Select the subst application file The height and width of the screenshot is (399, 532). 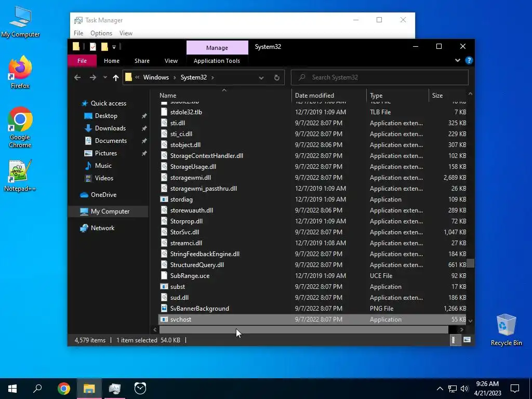point(312,287)
